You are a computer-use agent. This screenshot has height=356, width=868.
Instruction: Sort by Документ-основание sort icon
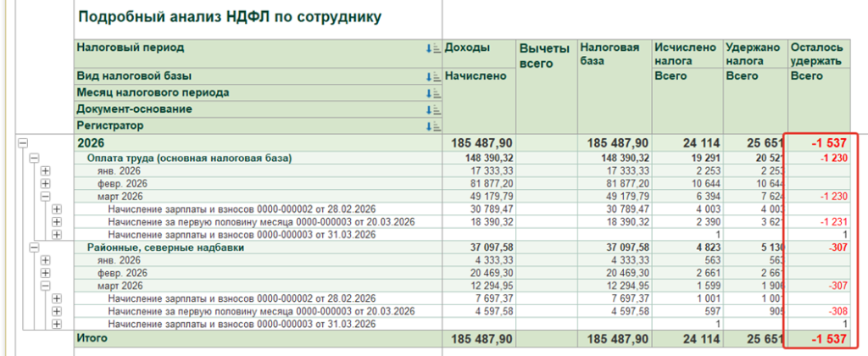click(x=432, y=109)
